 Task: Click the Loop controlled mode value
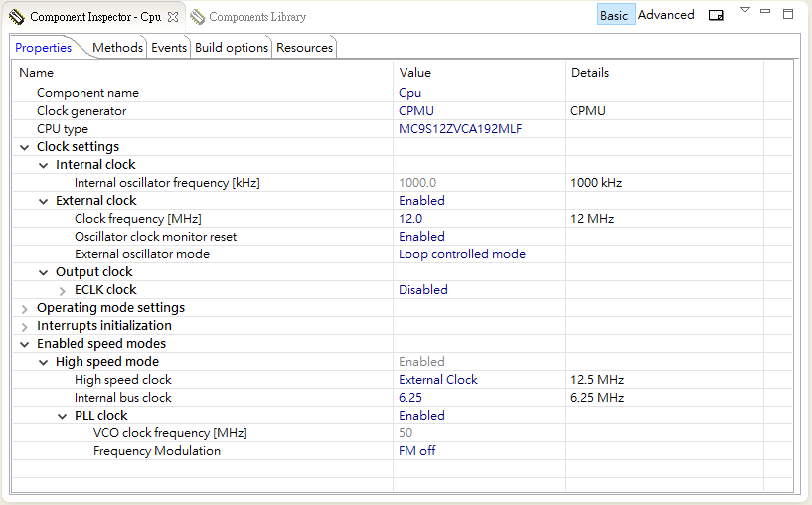462,254
